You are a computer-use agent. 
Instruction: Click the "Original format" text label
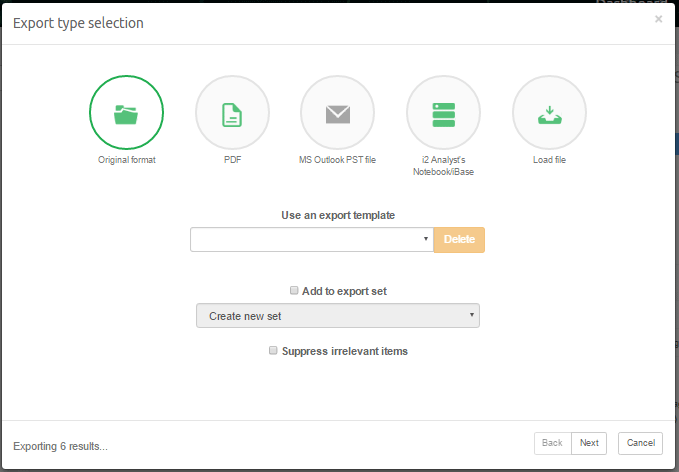coord(126,160)
